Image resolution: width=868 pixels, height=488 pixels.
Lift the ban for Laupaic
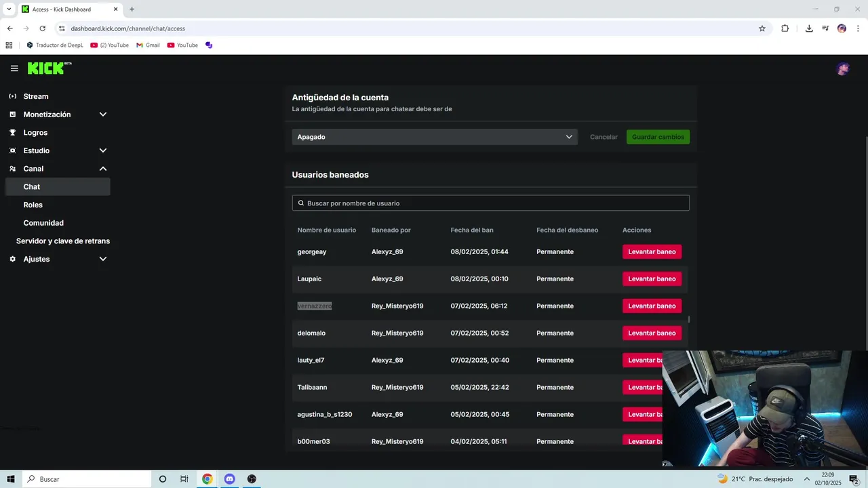tap(652, 279)
